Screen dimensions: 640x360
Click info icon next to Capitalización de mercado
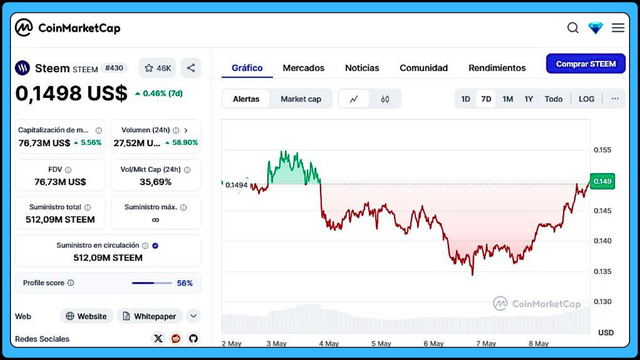98,131
